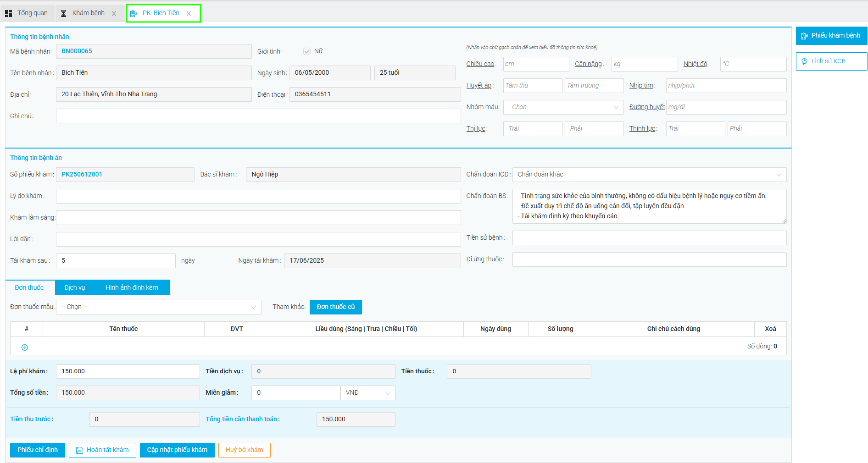Click the Thị lực Phải field

pos(594,129)
